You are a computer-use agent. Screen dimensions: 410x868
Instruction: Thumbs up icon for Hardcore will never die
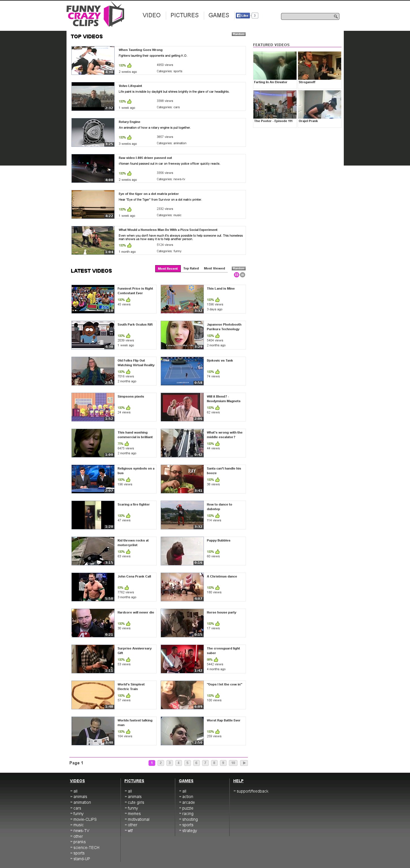coord(128,624)
